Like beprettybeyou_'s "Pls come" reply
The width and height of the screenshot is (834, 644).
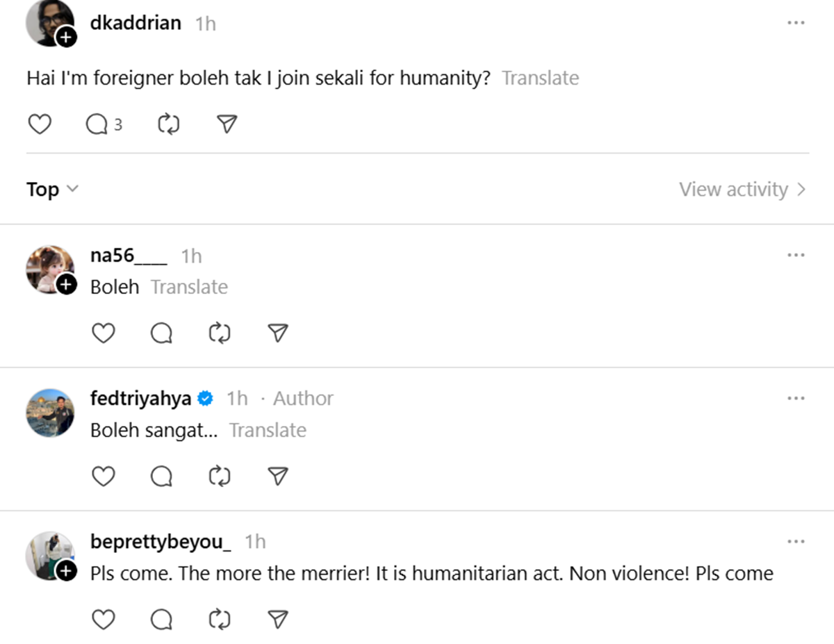[x=104, y=620]
